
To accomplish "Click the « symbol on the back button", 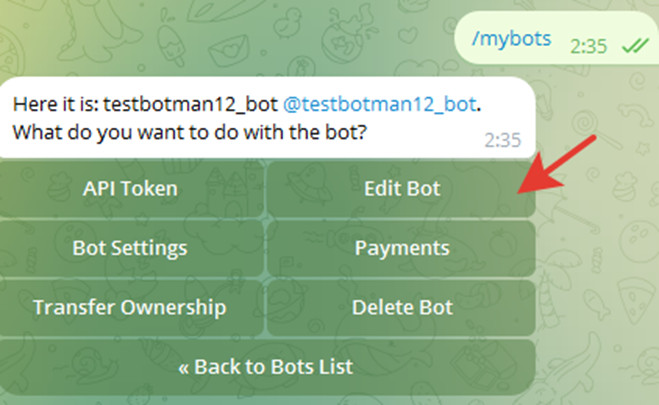I will [184, 367].
